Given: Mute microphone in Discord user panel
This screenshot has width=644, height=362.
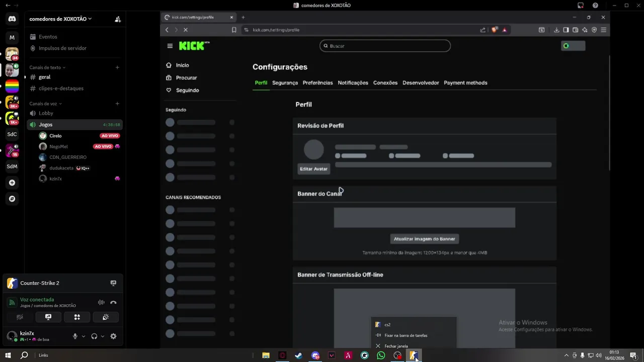Looking at the screenshot, I should 75,336.
